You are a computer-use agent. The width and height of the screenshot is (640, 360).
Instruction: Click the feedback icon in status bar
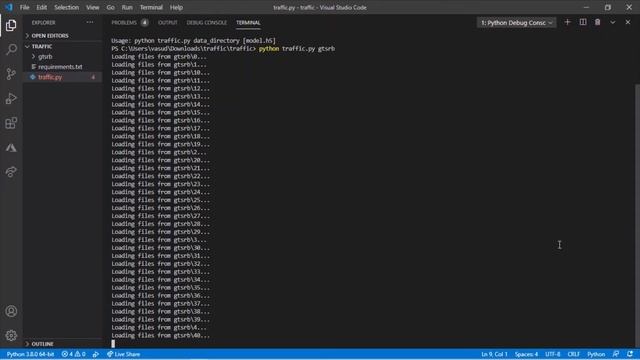616,354
